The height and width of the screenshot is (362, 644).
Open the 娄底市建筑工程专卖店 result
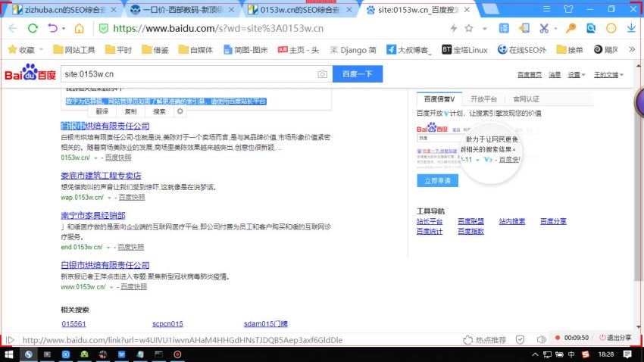(101, 176)
